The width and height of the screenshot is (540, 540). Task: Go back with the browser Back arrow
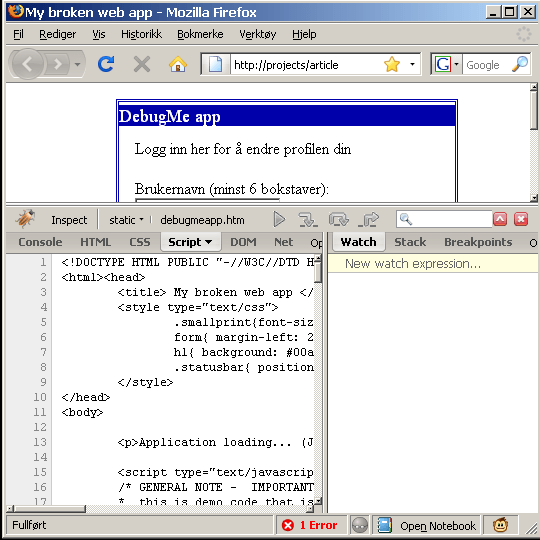(x=28, y=64)
